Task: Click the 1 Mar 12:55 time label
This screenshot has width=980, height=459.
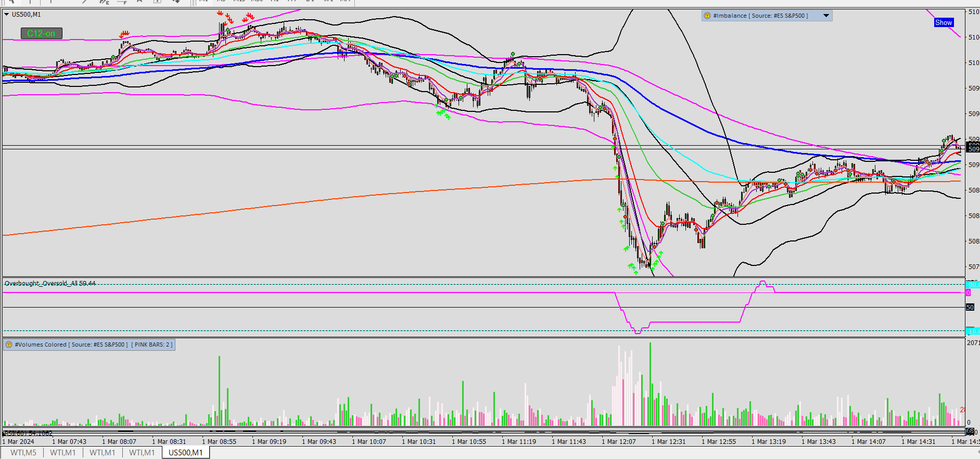Action: coord(719,441)
